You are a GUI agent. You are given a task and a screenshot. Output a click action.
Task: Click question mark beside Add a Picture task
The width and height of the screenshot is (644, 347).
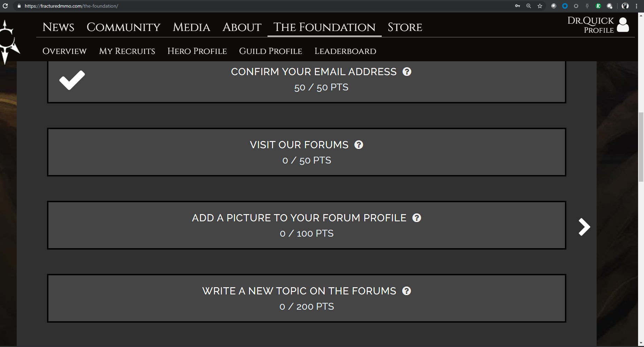coord(417,218)
